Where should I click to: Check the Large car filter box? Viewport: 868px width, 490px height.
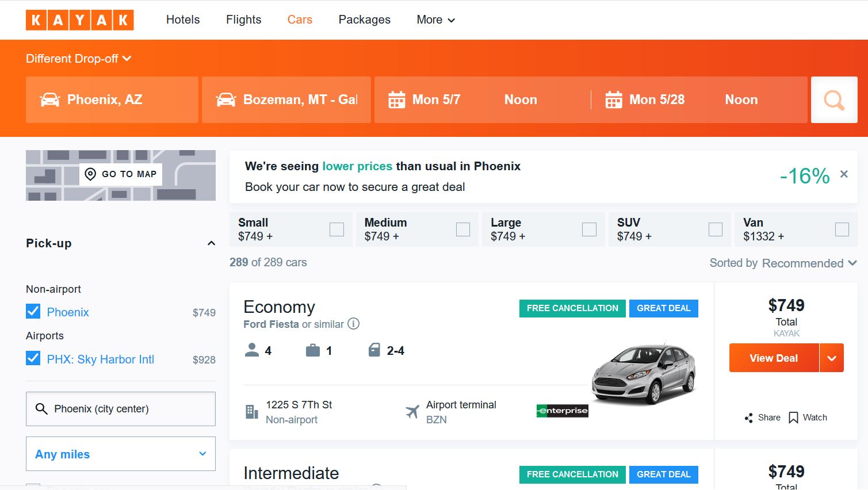(590, 229)
